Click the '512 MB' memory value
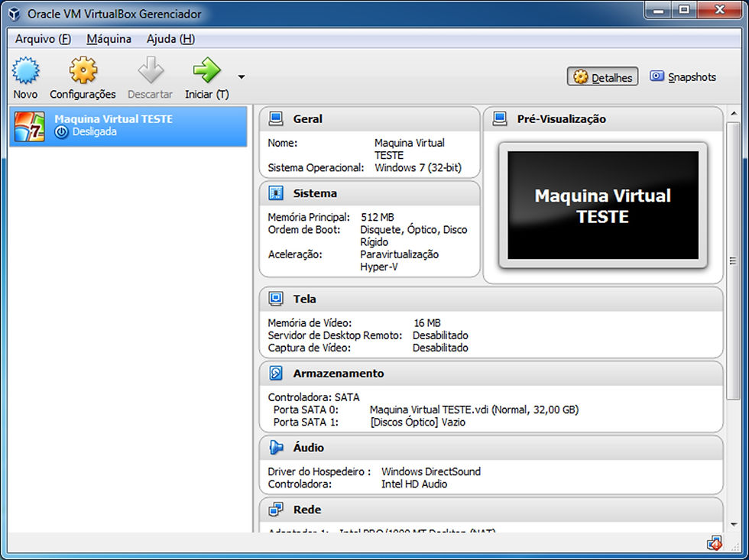This screenshot has height=560, width=749. [x=378, y=217]
